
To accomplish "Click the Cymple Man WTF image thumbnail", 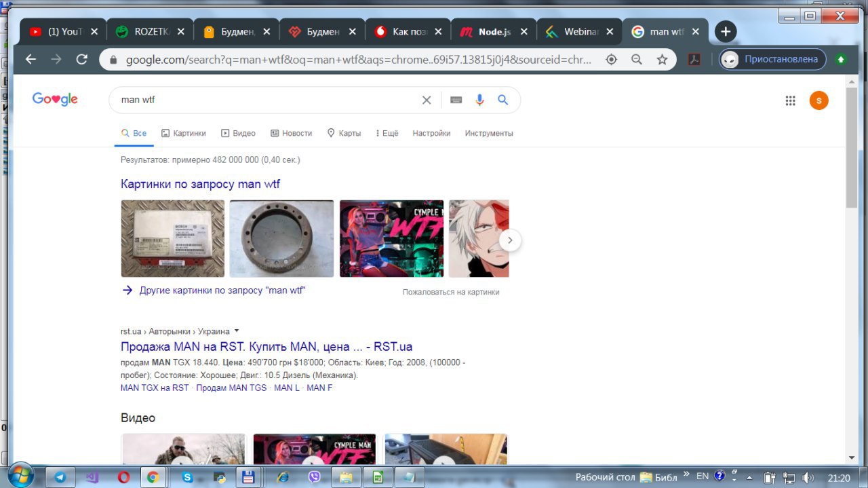I will point(391,238).
